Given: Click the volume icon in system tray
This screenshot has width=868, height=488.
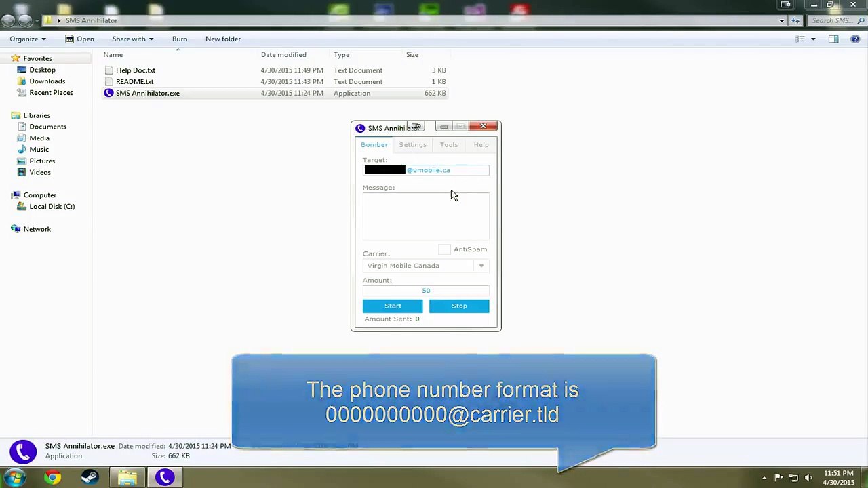Looking at the screenshot, I should point(808,478).
